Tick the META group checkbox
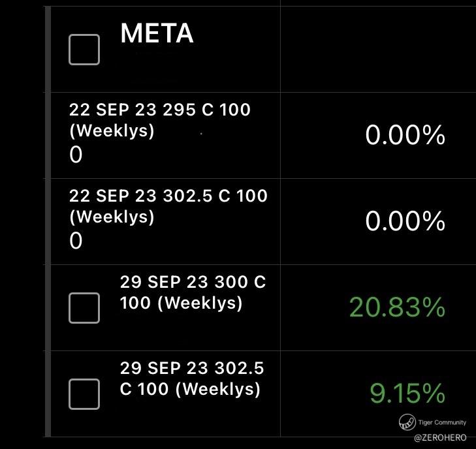 pyautogui.click(x=84, y=50)
